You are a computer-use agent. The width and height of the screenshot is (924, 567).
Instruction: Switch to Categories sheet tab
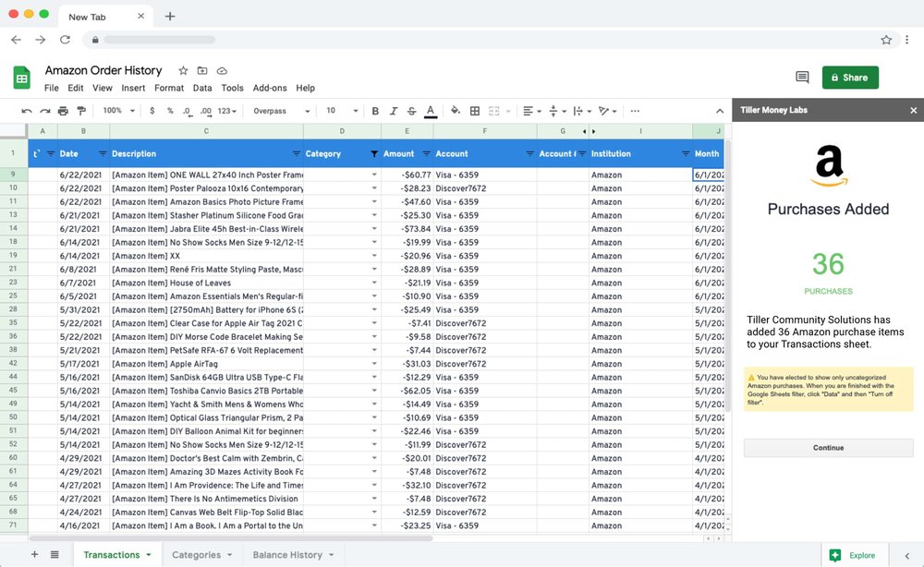pos(201,555)
